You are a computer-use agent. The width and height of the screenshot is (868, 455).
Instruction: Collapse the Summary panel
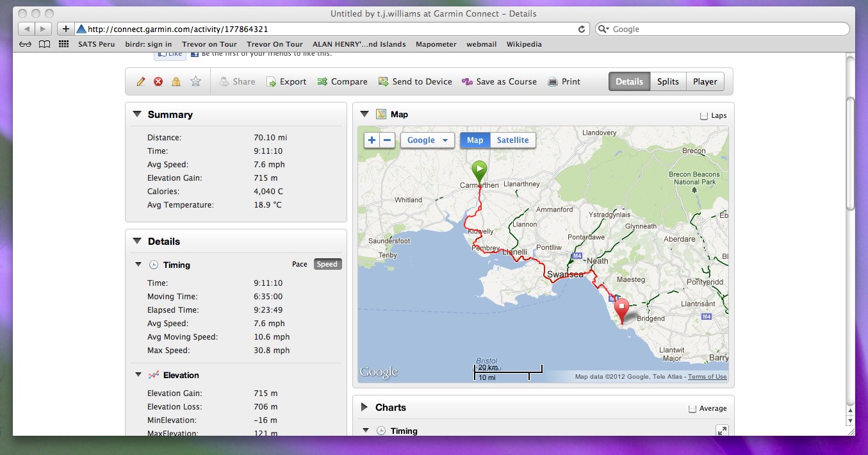[137, 115]
